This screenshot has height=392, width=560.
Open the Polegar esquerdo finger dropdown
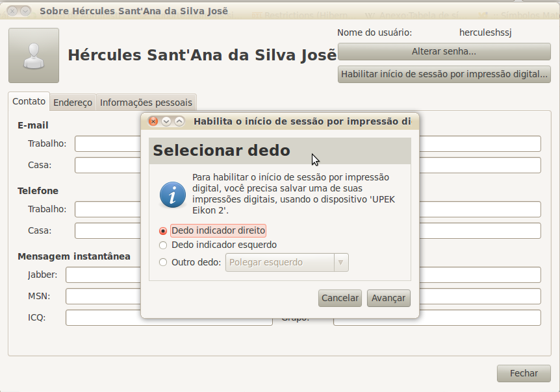click(279, 263)
